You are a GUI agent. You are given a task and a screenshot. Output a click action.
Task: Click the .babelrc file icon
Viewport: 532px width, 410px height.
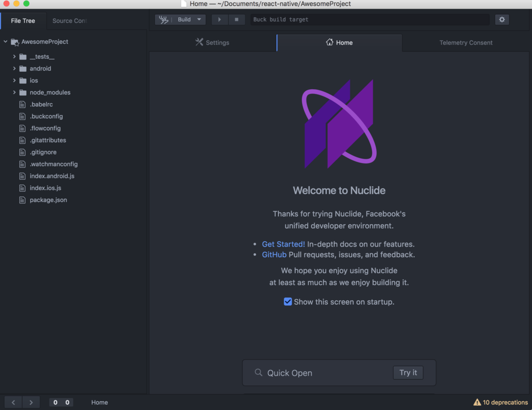[22, 104]
